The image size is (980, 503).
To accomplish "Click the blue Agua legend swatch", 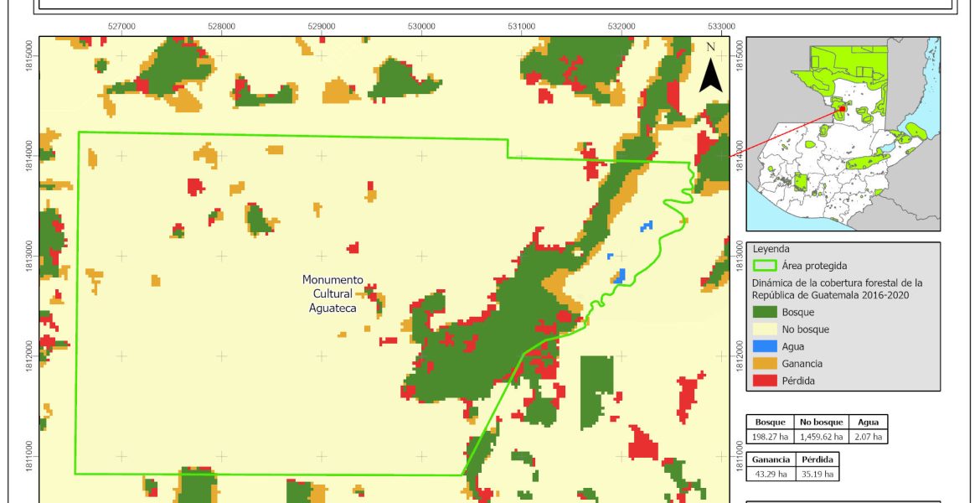I will click(x=766, y=346).
